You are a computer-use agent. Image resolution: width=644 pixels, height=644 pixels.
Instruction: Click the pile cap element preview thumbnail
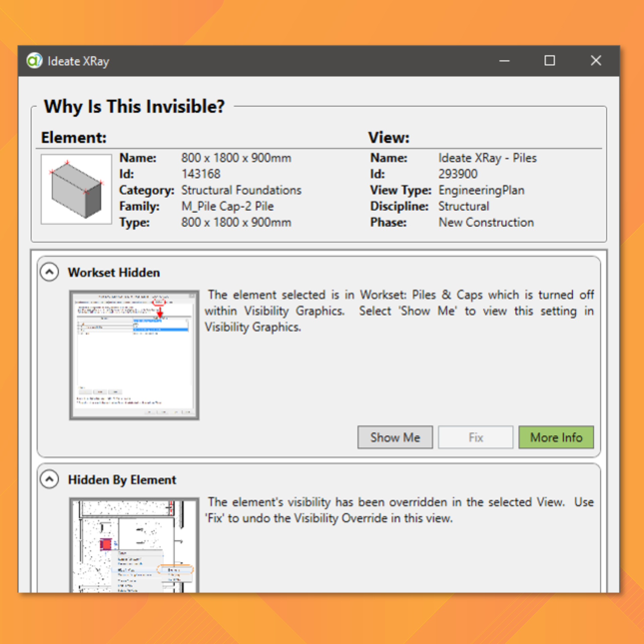[x=76, y=189]
